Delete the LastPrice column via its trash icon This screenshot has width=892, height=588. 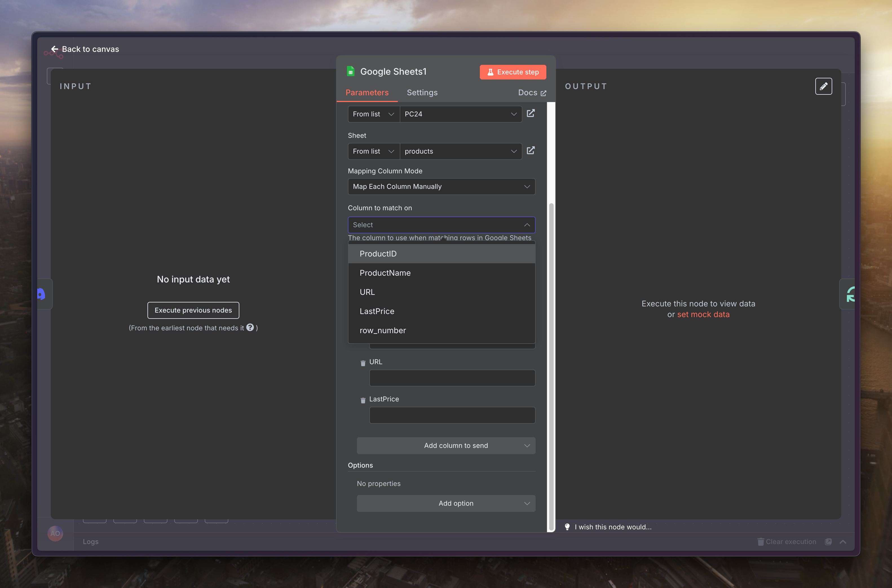tap(363, 400)
